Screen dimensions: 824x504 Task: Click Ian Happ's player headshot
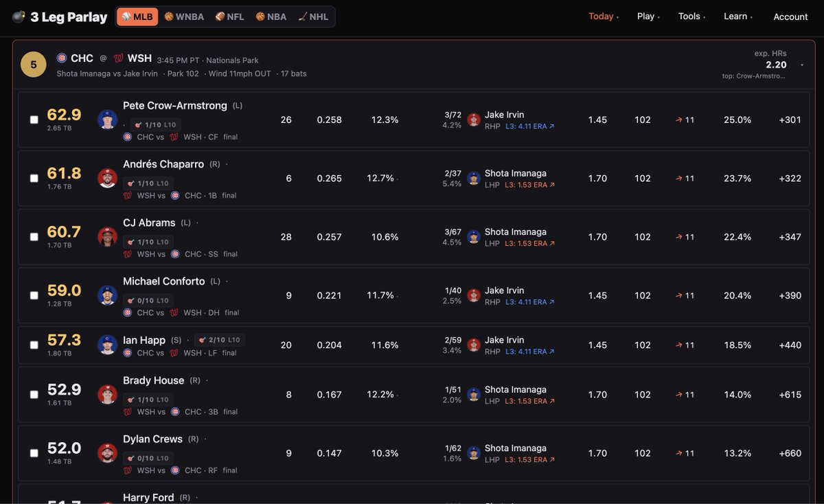point(107,345)
